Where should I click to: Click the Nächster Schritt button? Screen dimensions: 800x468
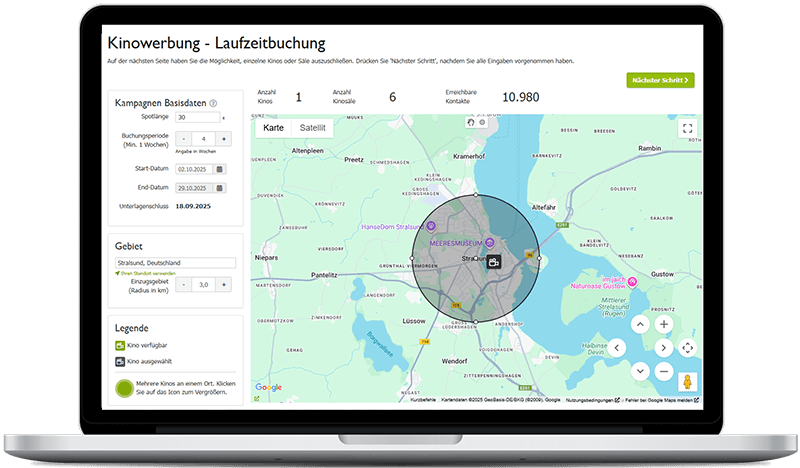pos(660,79)
